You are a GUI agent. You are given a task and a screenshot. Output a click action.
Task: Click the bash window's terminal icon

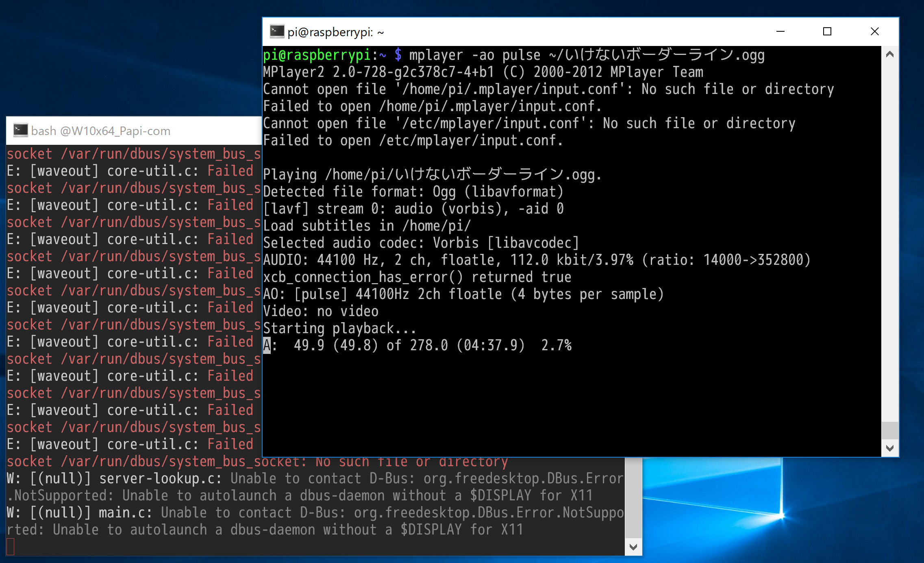[x=20, y=131]
